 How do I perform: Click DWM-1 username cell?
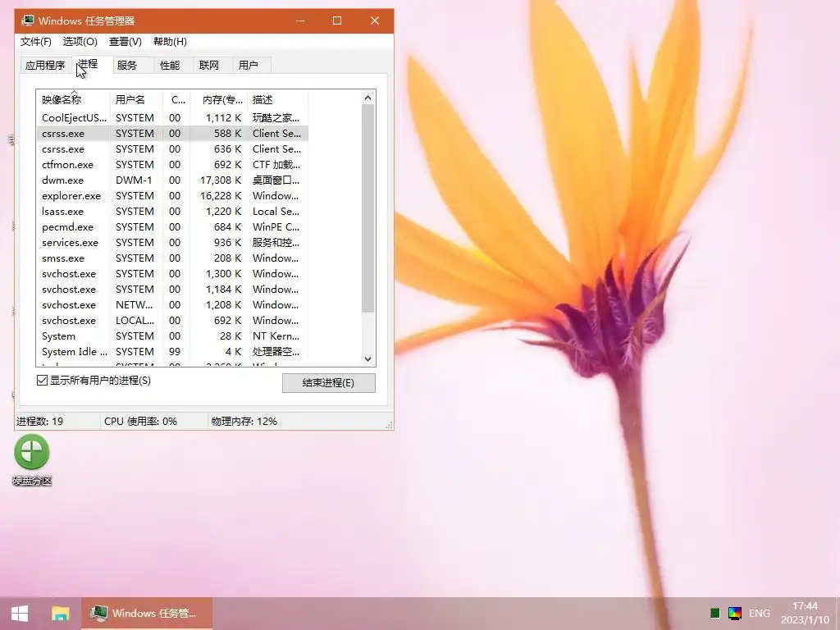pos(134,180)
